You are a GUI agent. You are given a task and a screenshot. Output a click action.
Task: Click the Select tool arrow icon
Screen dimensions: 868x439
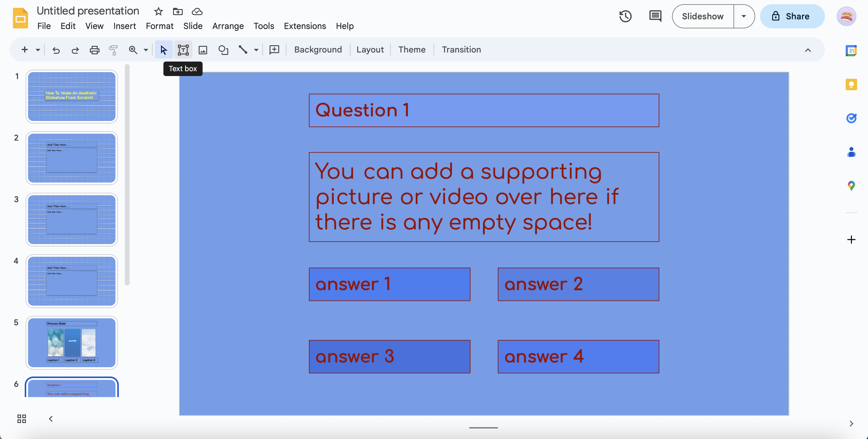[x=163, y=49]
